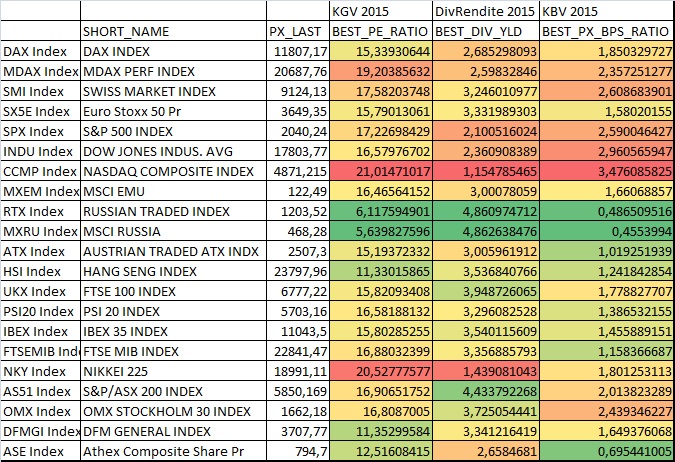Viewport: 675px width, 462px height.
Task: Click the 'KGV 2015' header cell
Action: coord(381,11)
